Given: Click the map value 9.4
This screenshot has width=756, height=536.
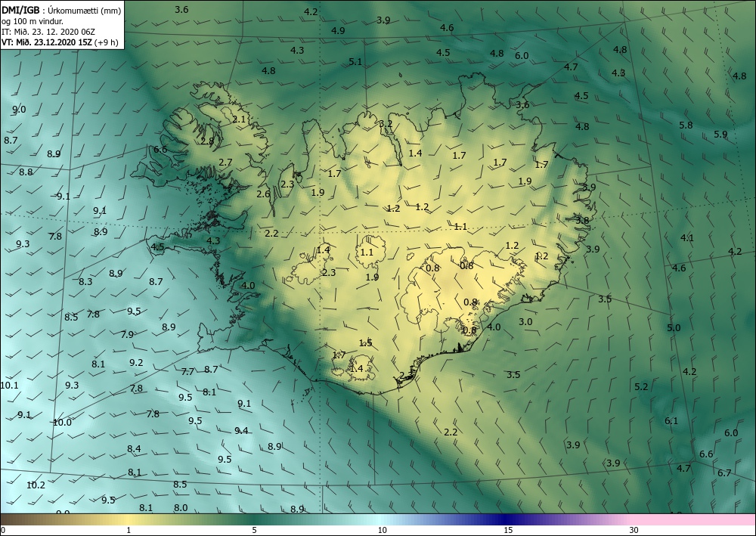Looking at the screenshot, I should click(x=241, y=430).
